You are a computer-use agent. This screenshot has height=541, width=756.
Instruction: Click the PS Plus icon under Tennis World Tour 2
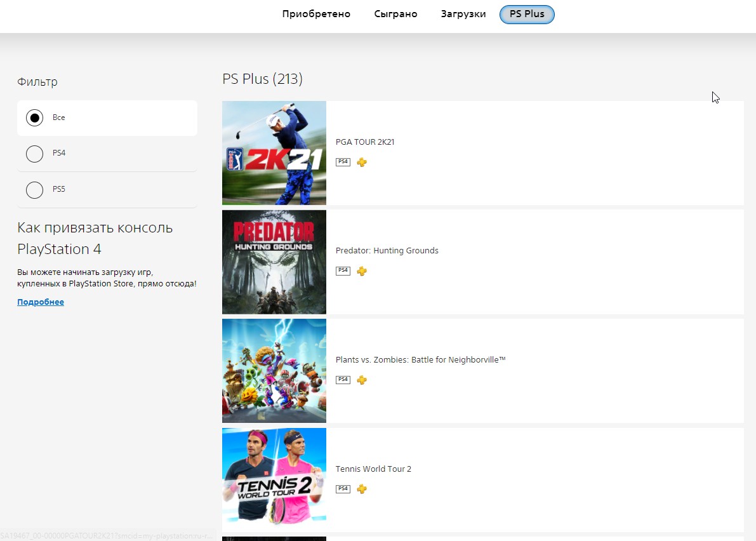click(x=362, y=489)
